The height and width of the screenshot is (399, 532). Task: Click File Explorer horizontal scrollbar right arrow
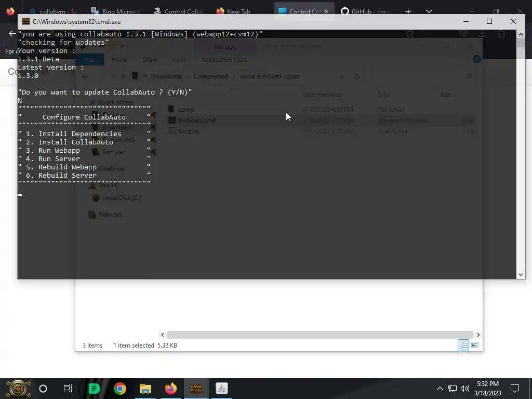478,335
